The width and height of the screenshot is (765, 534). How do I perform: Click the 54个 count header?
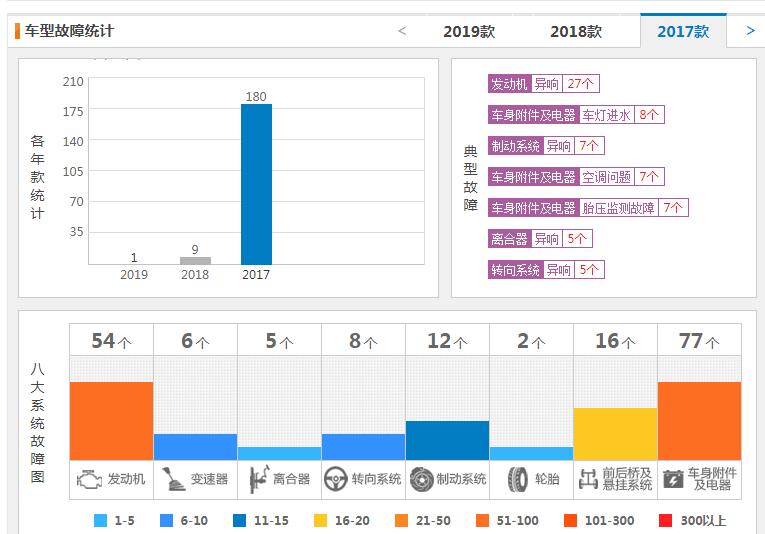click(x=111, y=341)
